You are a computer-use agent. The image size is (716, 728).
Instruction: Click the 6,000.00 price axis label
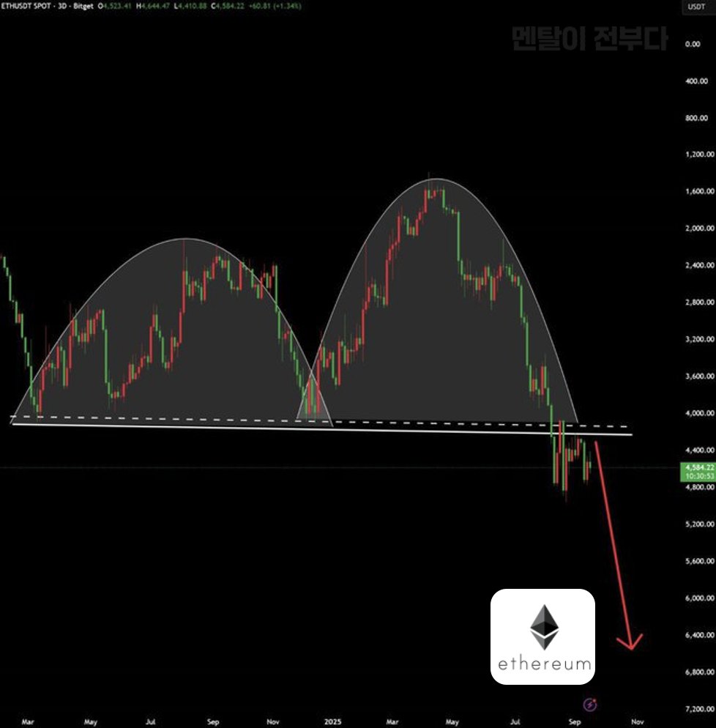(700, 598)
